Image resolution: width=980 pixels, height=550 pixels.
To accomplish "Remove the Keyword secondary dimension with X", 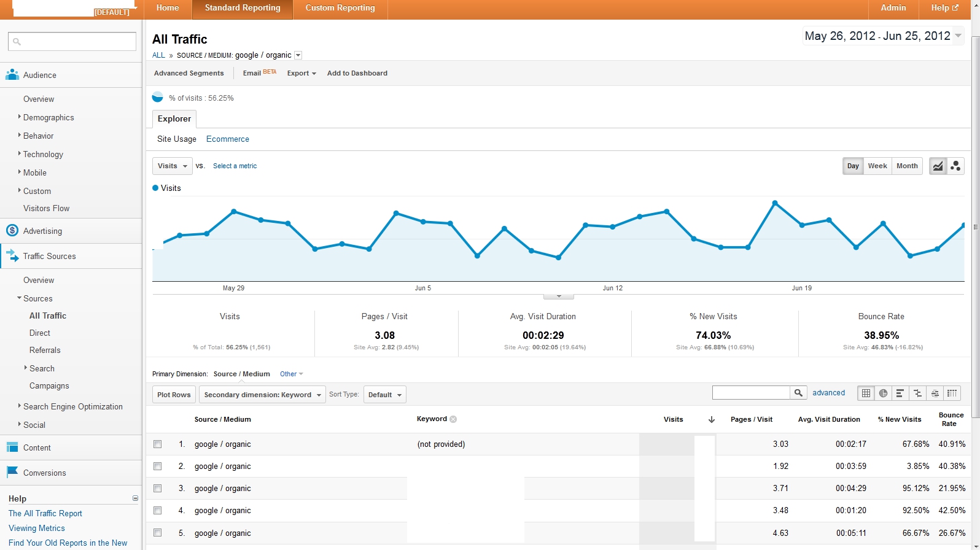I will click(x=453, y=419).
